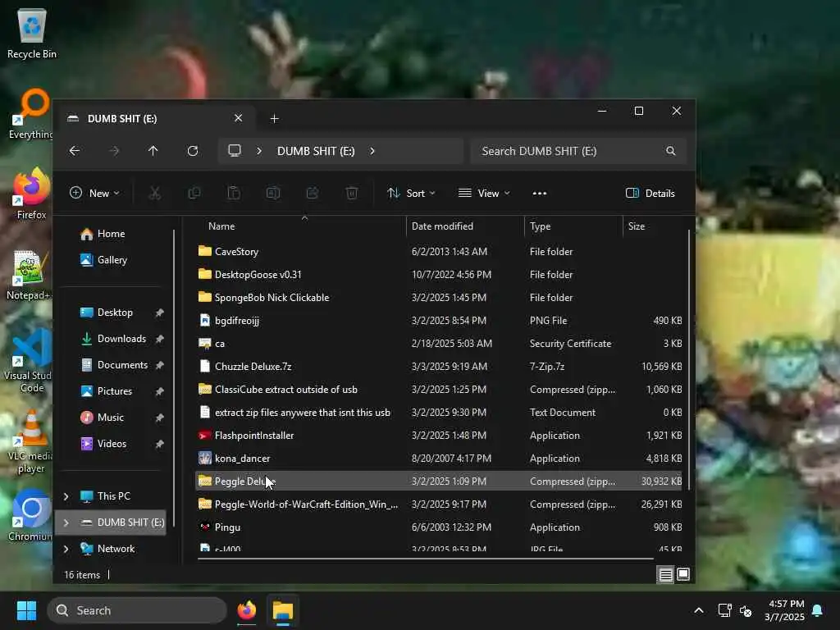The image size is (840, 630).
Task: Click the PC icon in address bar
Action: coord(235,151)
